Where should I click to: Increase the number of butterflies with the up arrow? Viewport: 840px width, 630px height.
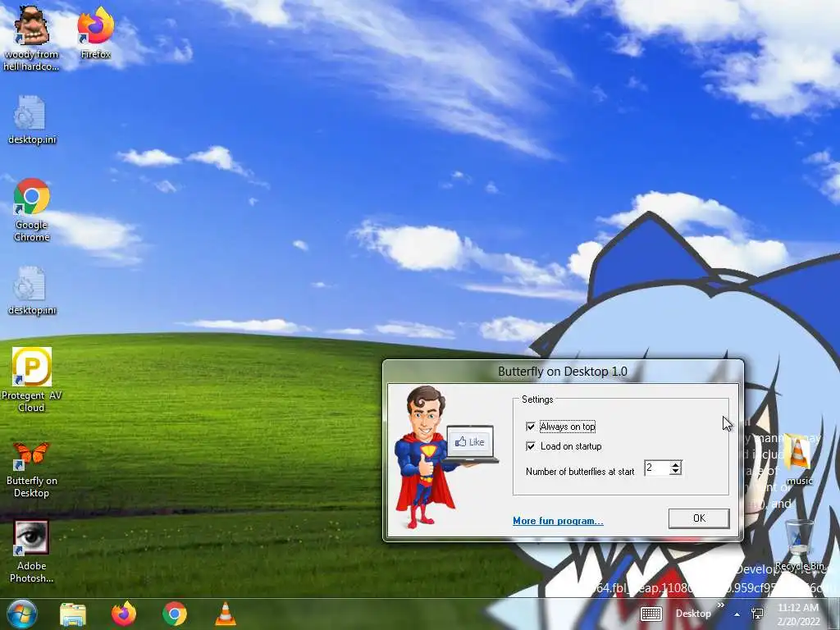(676, 464)
